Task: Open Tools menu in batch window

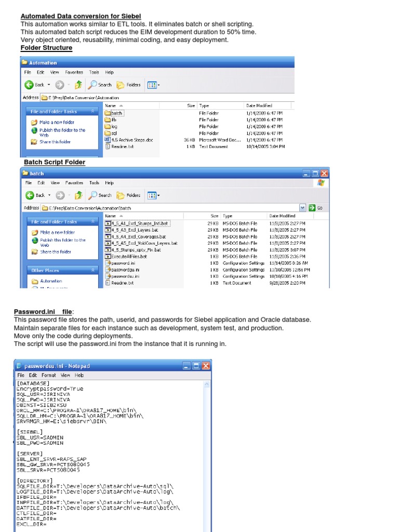Action: (x=95, y=182)
